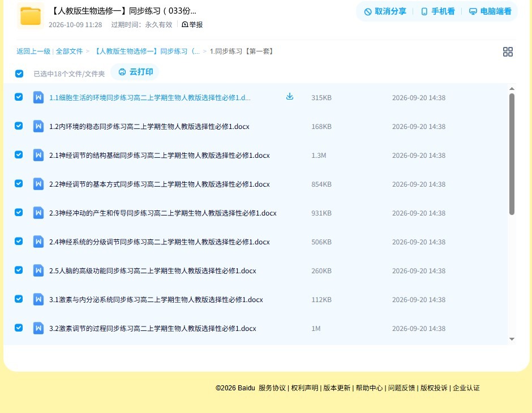The image size is (532, 413).
Task: Open 版权投诉 footer link
Action: pyautogui.click(x=434, y=388)
